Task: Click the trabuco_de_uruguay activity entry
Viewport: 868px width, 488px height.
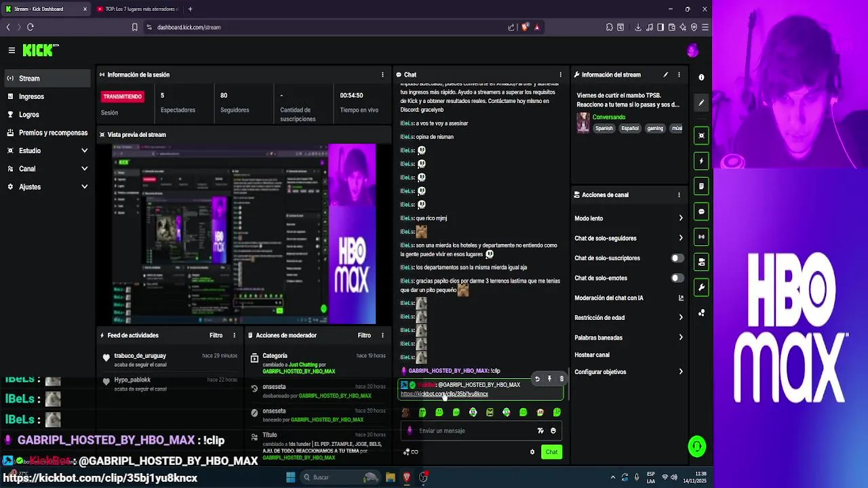Action: tap(169, 360)
